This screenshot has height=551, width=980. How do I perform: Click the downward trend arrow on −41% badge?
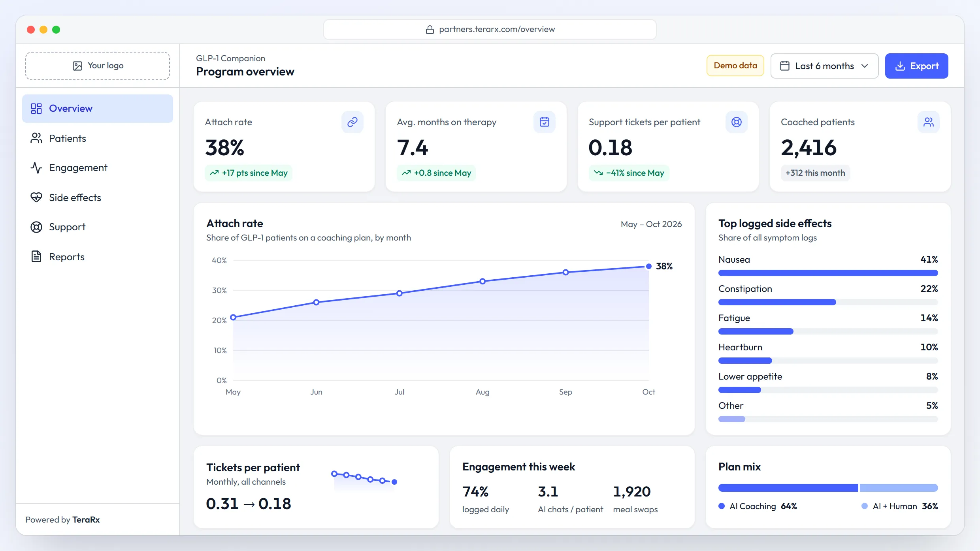[598, 173]
